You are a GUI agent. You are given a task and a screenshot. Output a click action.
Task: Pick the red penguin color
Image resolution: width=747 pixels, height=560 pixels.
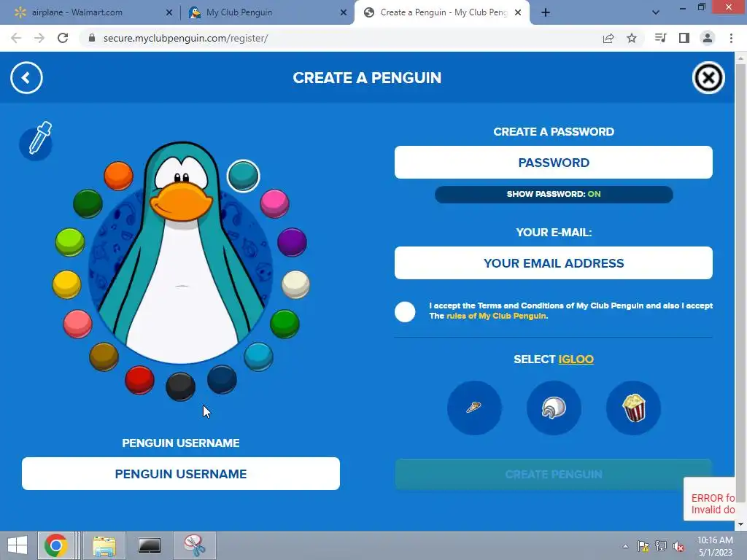(139, 379)
